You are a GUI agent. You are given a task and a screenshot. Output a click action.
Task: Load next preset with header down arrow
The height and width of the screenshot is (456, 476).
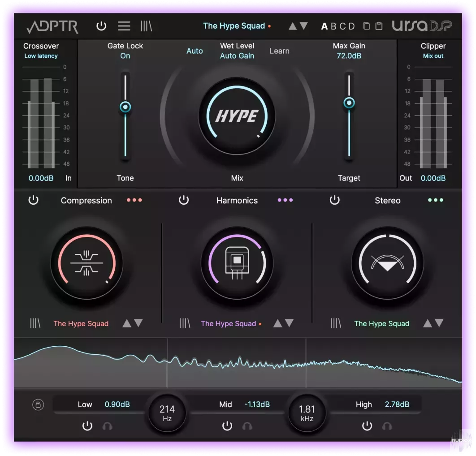(304, 26)
